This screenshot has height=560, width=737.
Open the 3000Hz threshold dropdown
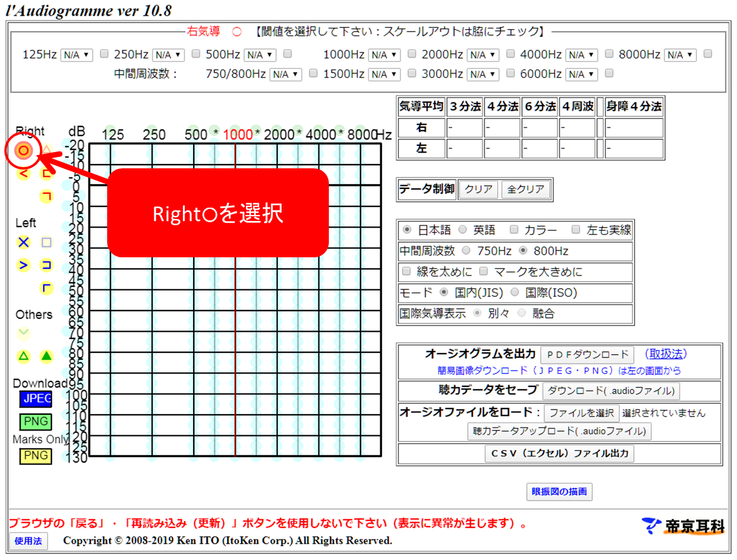tap(483, 74)
